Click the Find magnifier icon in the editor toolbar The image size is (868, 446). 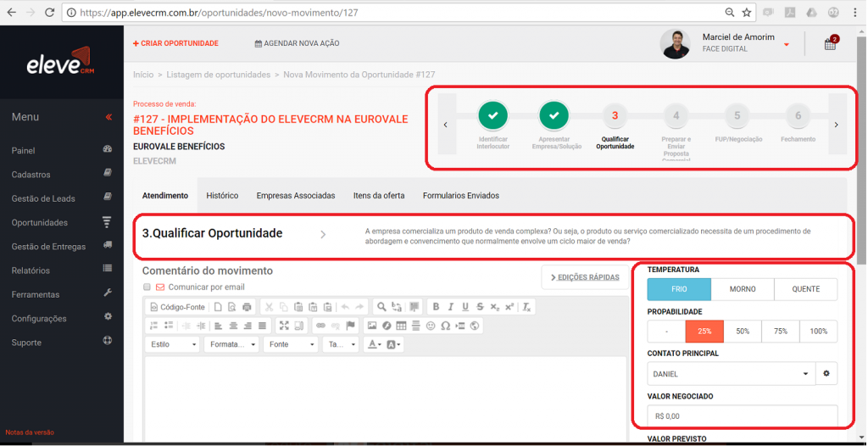click(381, 307)
